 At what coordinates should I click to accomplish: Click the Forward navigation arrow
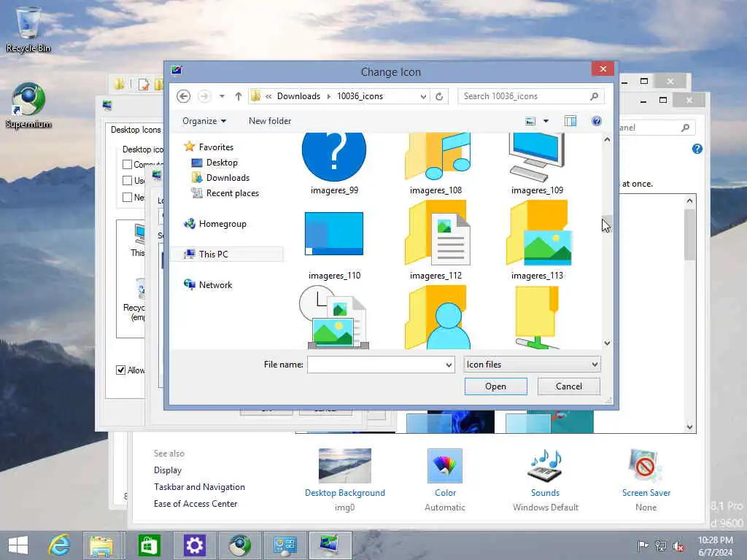coord(204,96)
